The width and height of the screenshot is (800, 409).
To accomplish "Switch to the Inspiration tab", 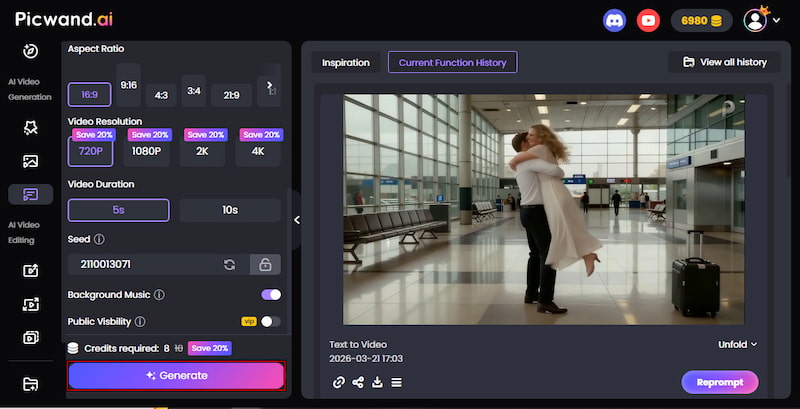I will [x=345, y=63].
